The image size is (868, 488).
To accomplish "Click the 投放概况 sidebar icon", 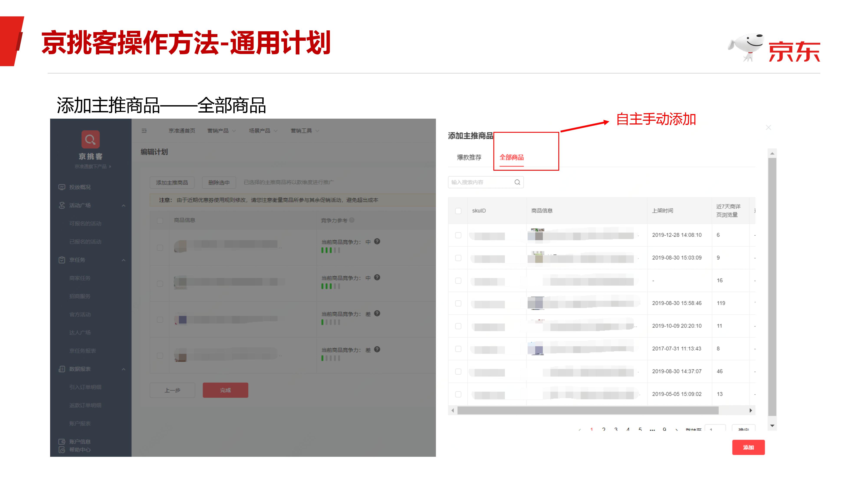I will [62, 187].
